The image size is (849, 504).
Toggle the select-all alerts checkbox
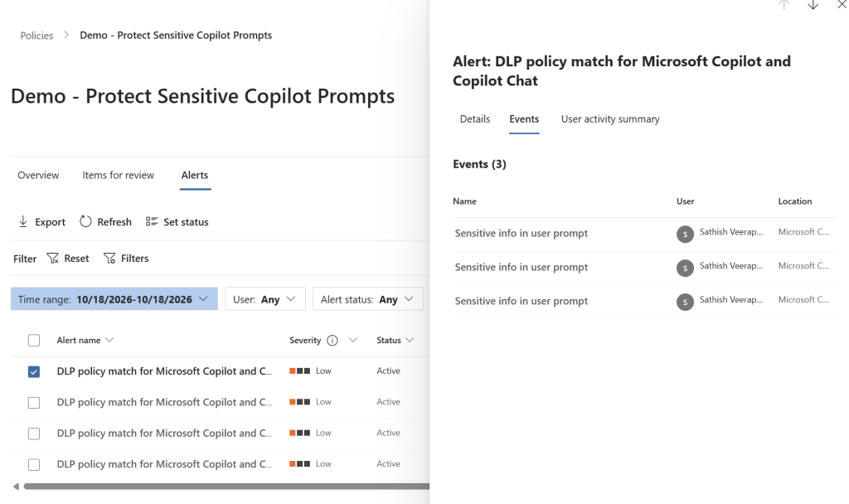tap(33, 341)
